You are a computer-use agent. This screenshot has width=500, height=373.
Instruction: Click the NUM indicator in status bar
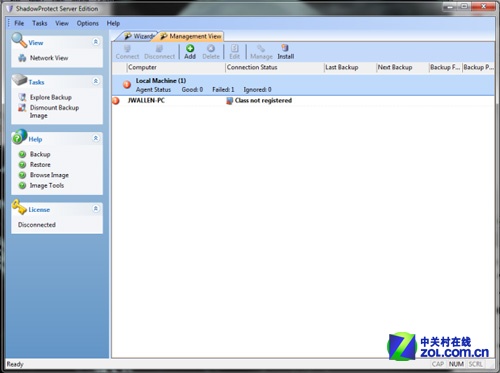tap(456, 364)
